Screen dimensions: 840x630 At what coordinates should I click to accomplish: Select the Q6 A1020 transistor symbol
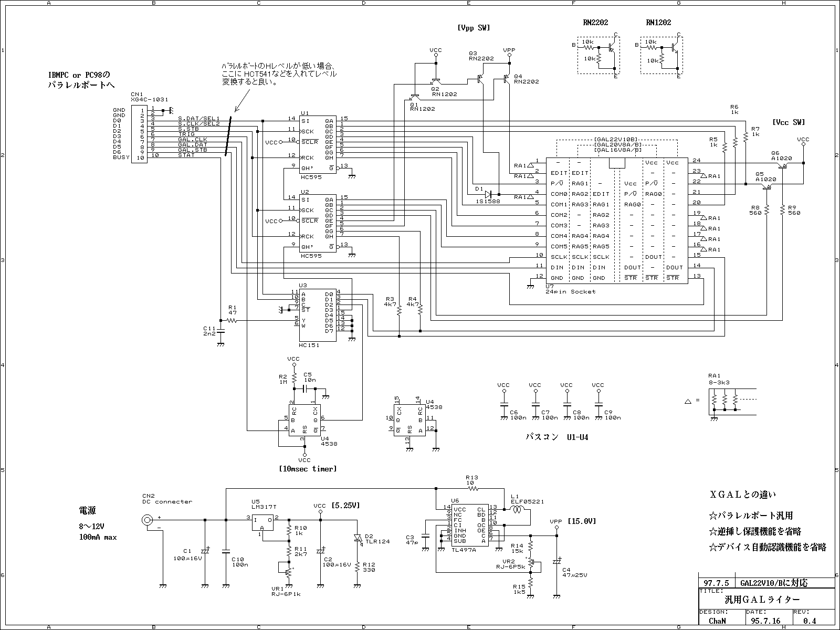click(783, 166)
